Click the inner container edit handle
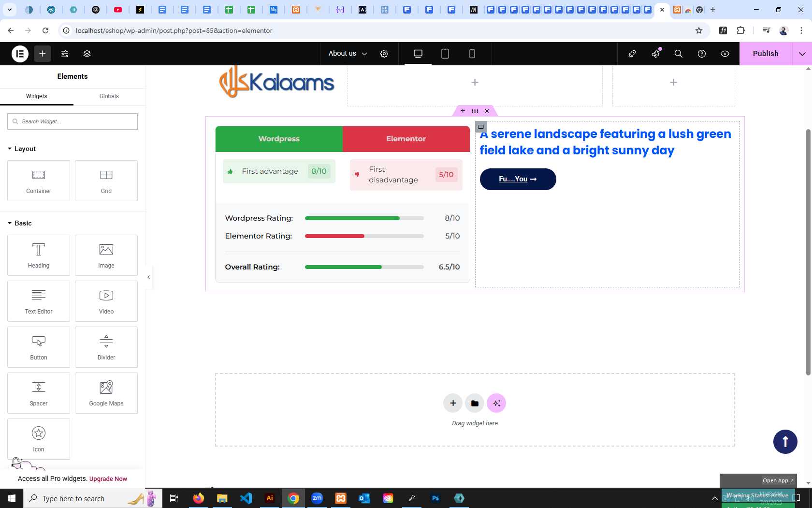 click(x=481, y=127)
